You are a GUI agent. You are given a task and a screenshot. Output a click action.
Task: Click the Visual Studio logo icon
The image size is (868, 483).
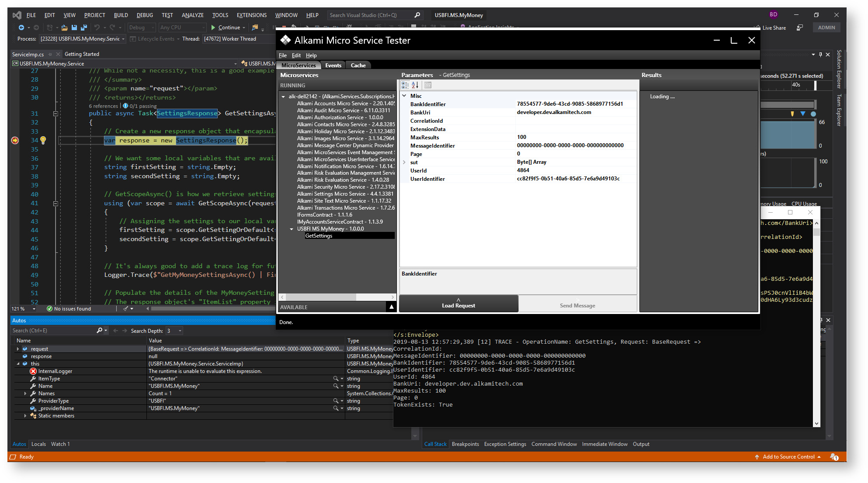[17, 15]
